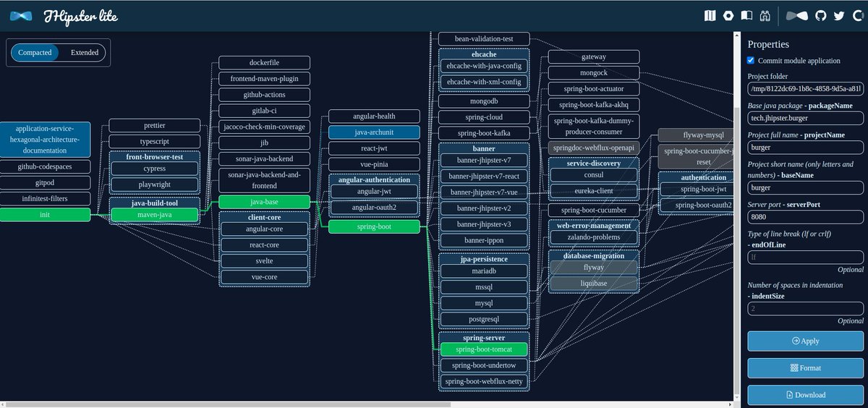868x408 pixels.
Task: Select the github-actions module
Action: click(264, 95)
